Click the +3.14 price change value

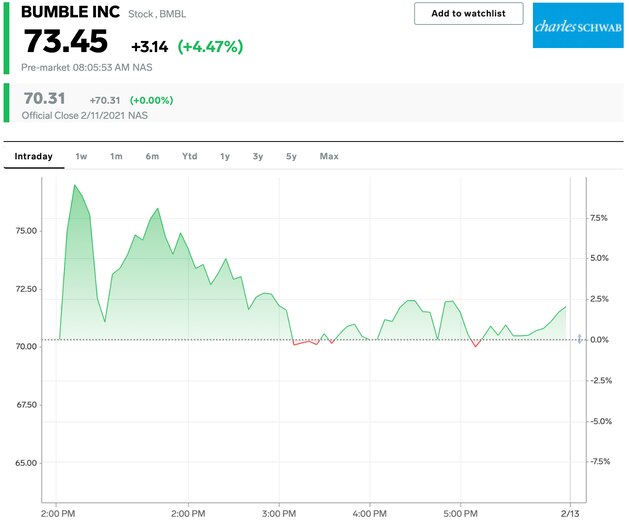(150, 47)
